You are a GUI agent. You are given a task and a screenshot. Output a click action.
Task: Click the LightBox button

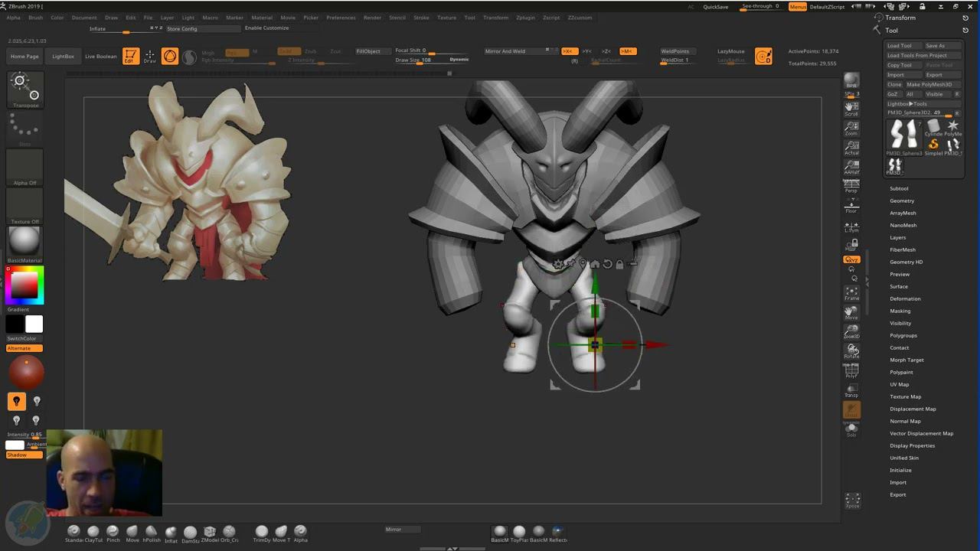coord(63,56)
